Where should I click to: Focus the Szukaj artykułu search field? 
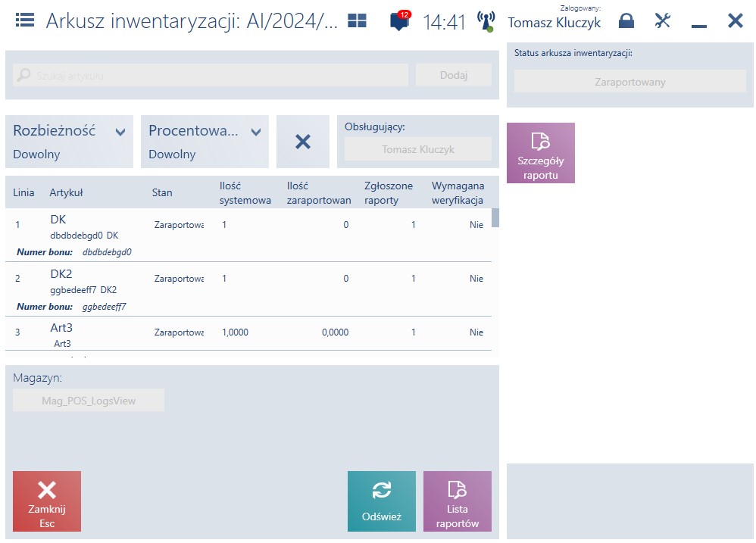(x=211, y=75)
